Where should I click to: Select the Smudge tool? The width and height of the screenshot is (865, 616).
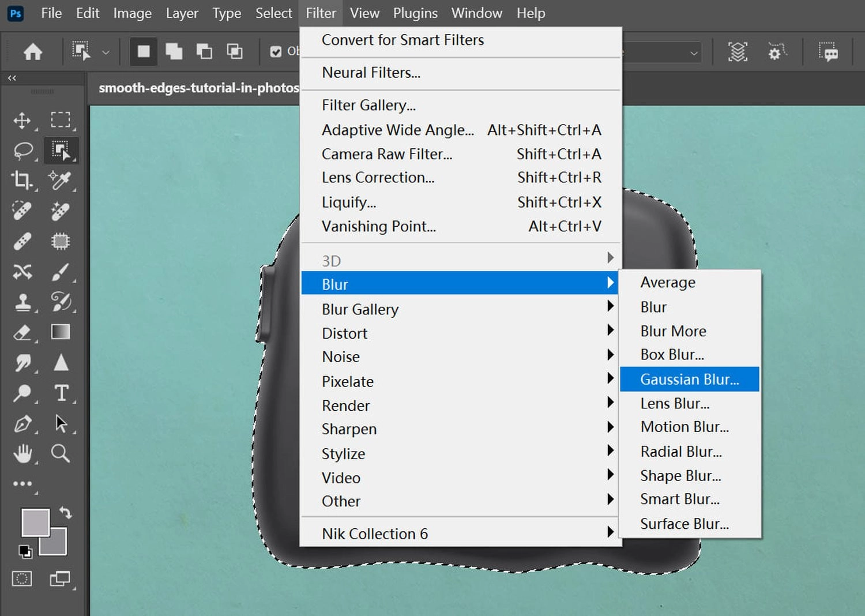(22, 363)
